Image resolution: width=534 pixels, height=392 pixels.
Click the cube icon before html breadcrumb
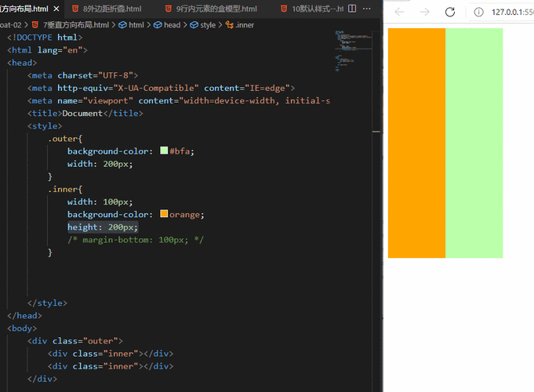(122, 25)
